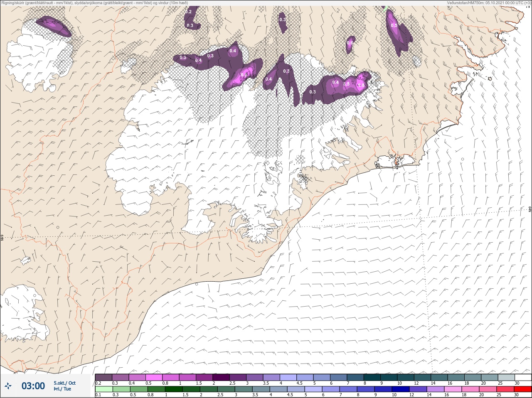
Task: Select the 30 white swatch in upper legend
Action: point(523,377)
